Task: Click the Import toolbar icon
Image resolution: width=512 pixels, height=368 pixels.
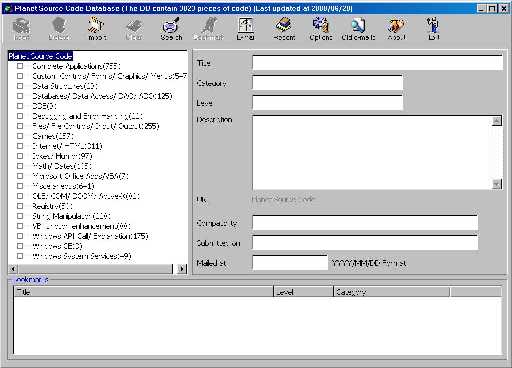Action: (x=97, y=29)
